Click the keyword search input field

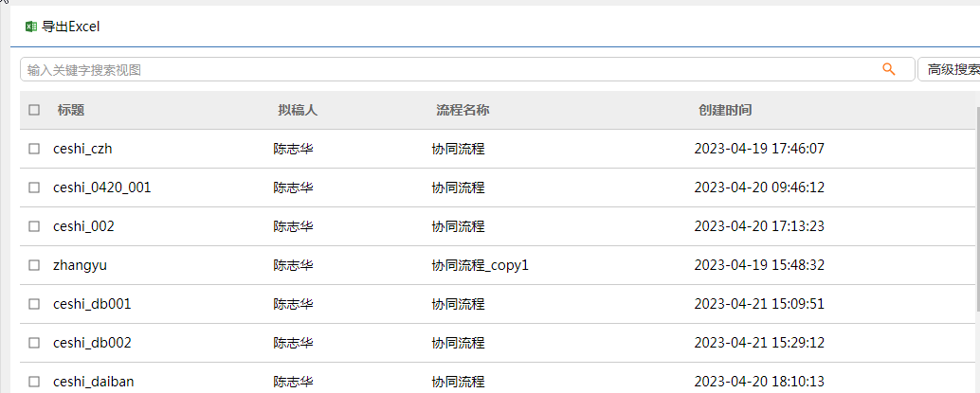[445, 69]
